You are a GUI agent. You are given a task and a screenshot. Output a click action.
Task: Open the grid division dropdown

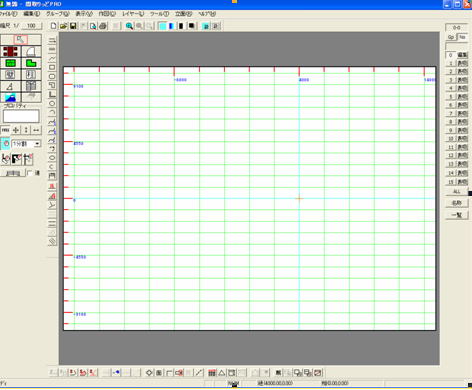[x=37, y=144]
